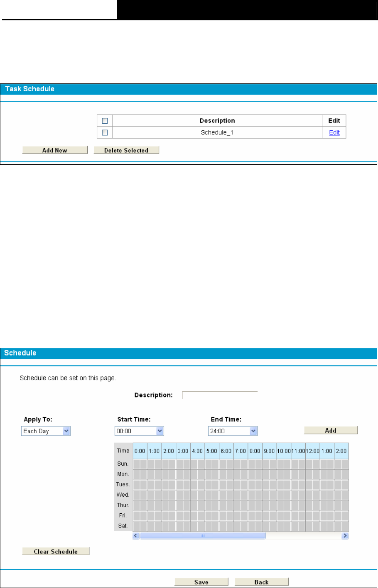The image size is (378, 588).
Task: Click the 12:00 time column header
Action: (x=312, y=451)
